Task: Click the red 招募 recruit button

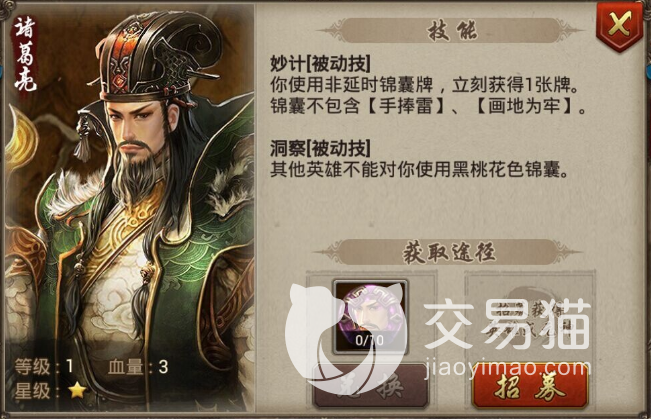Action: pyautogui.click(x=530, y=386)
